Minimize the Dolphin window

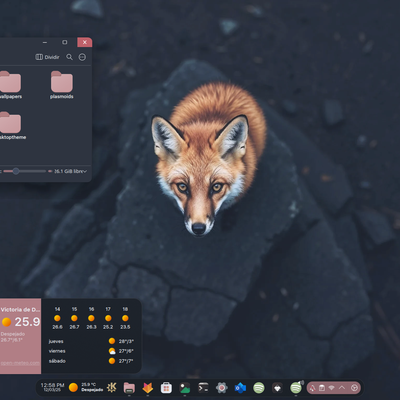click(x=45, y=42)
